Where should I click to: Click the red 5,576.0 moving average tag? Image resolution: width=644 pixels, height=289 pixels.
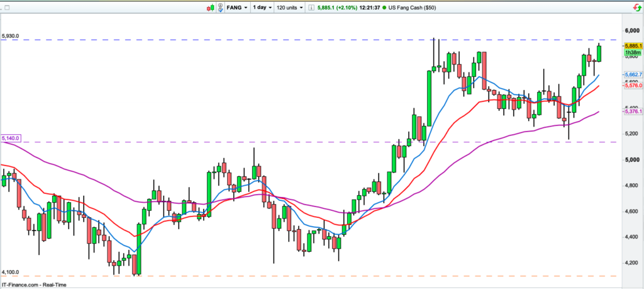click(632, 86)
